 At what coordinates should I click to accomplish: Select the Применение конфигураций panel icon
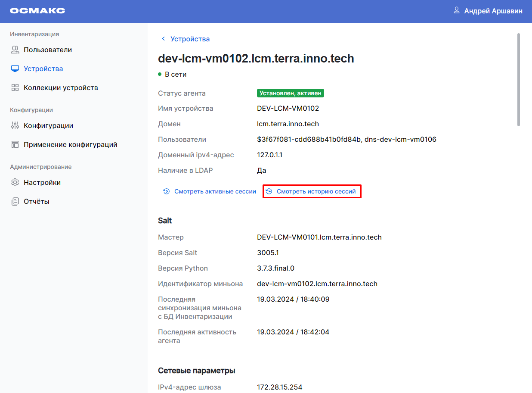coord(14,144)
